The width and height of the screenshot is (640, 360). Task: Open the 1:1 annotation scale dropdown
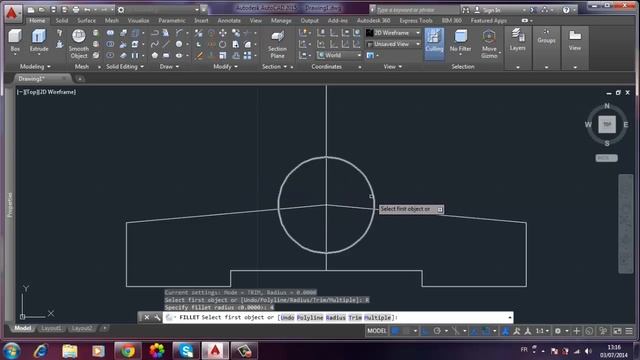pos(542,331)
